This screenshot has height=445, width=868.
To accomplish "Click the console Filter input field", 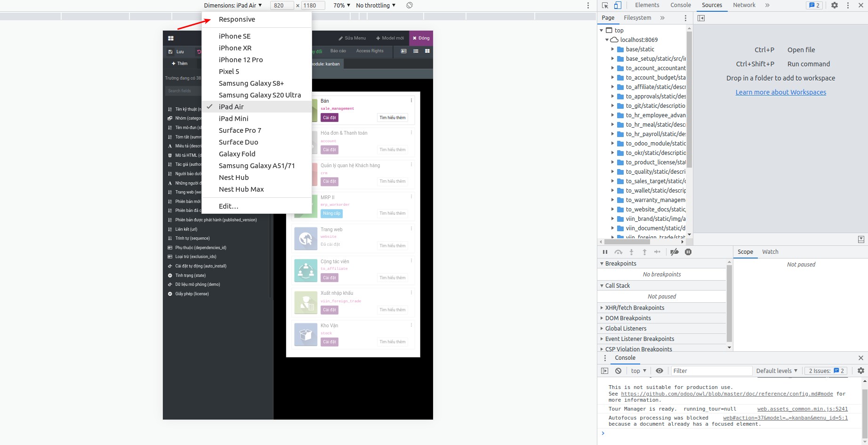I will (711, 371).
